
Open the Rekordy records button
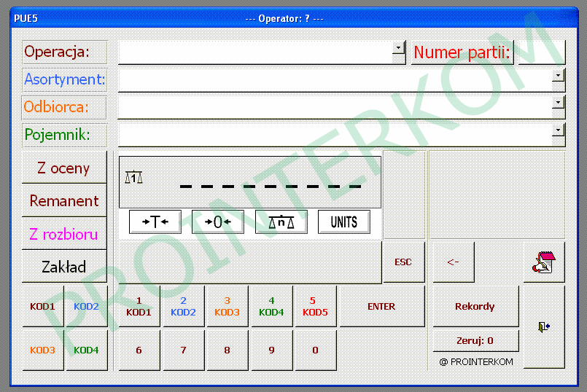tap(475, 307)
